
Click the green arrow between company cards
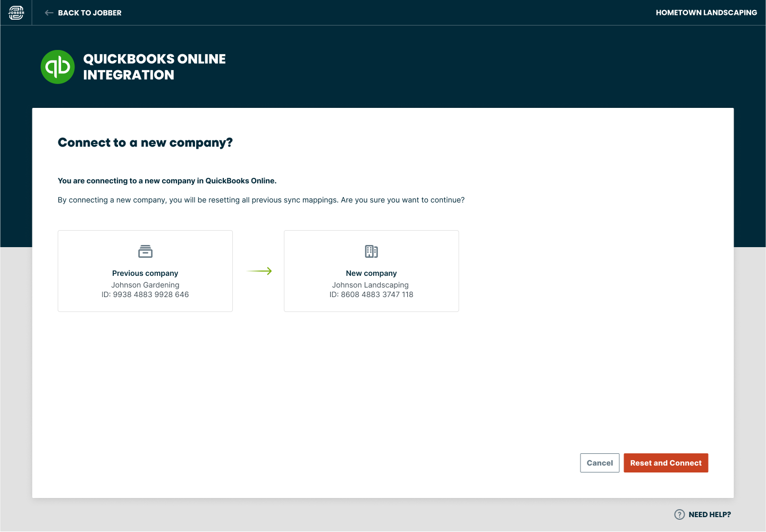(259, 271)
